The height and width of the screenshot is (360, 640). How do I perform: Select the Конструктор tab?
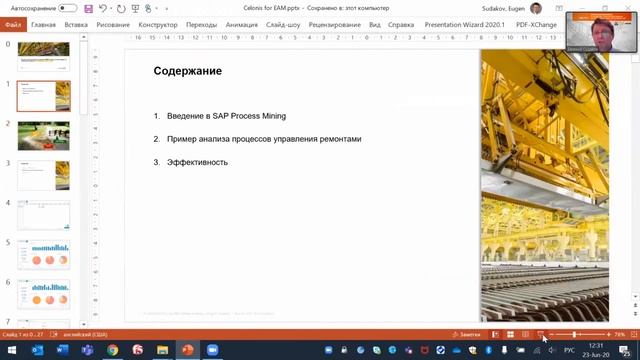(x=158, y=24)
